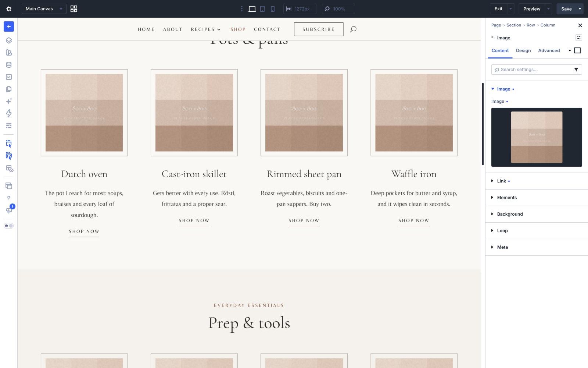This screenshot has height=368, width=588.
Task: Click the blue add module plus button
Action: [9, 26]
